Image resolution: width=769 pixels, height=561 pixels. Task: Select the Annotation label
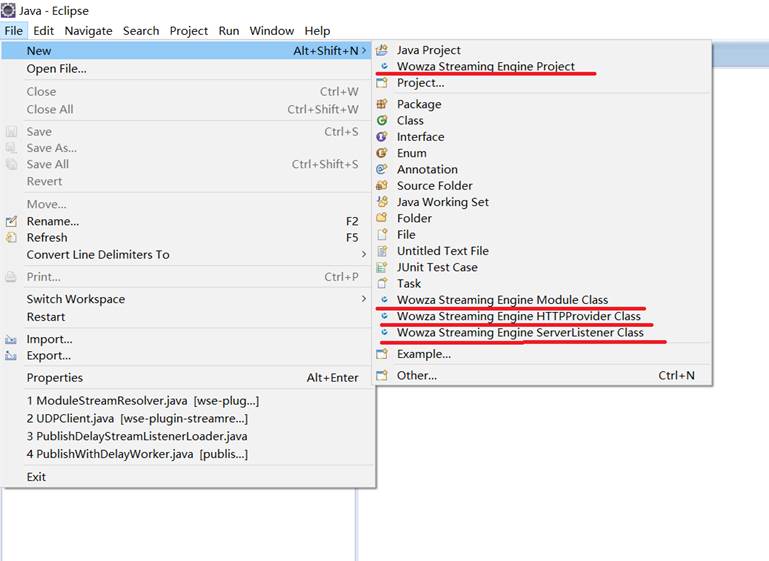pyautogui.click(x=427, y=169)
